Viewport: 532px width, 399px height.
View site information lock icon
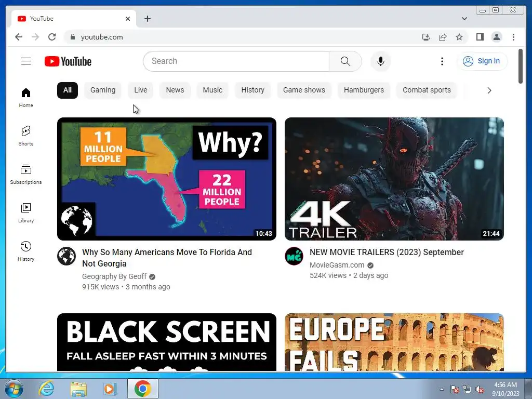(72, 37)
